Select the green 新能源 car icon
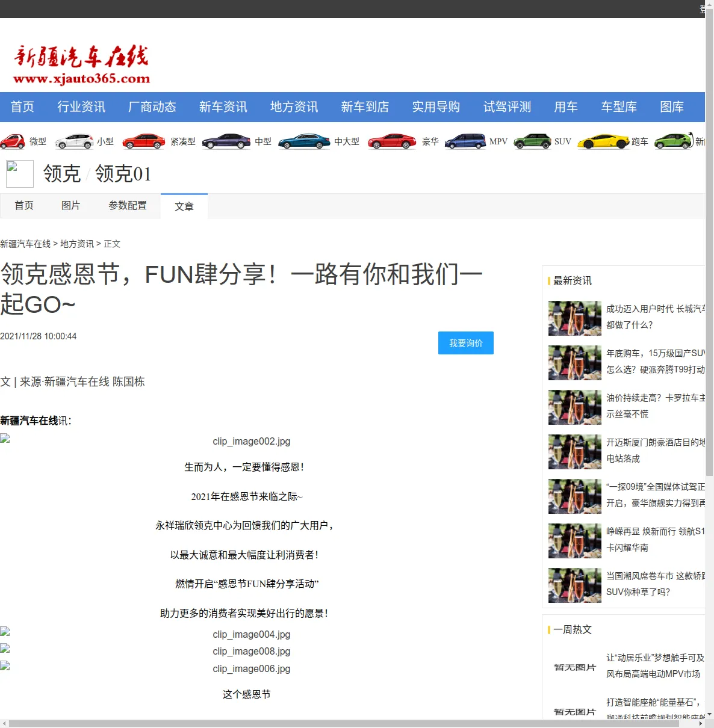 [x=674, y=141]
